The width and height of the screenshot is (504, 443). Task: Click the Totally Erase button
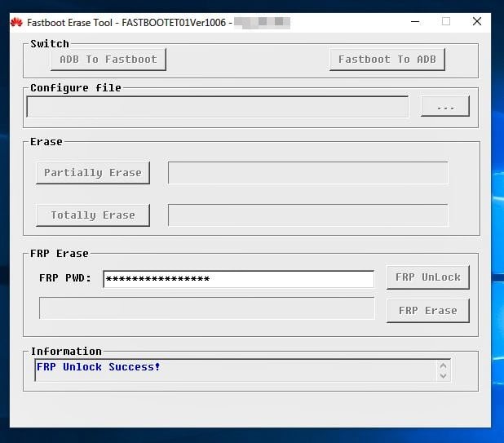tap(93, 215)
